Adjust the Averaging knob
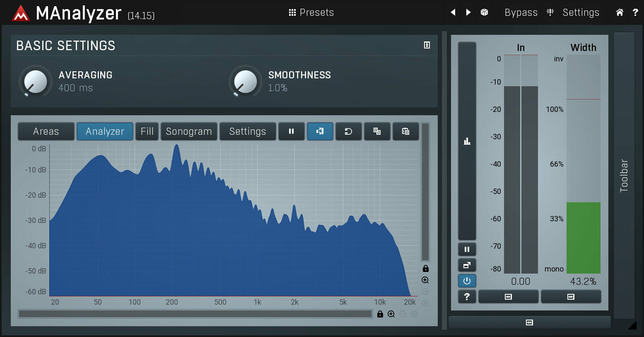 pos(36,81)
